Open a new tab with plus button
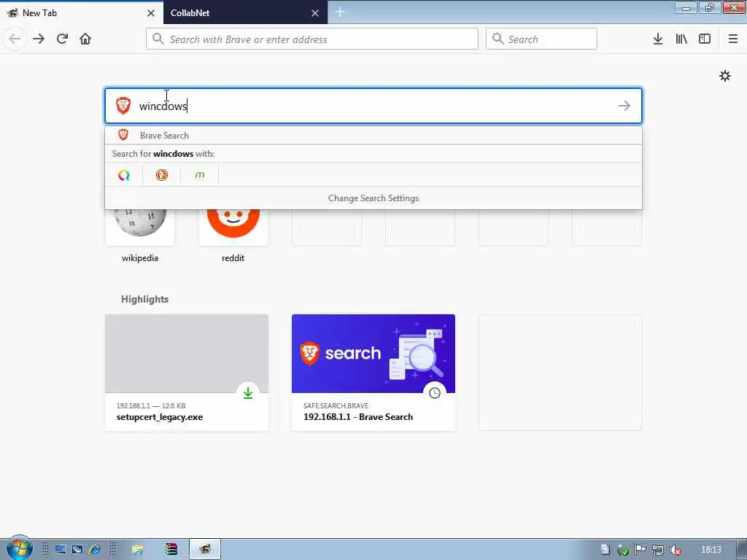This screenshot has height=560, width=747. [340, 12]
